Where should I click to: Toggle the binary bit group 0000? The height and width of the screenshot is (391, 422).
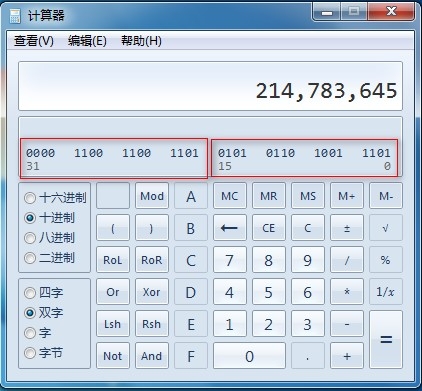pyautogui.click(x=40, y=153)
